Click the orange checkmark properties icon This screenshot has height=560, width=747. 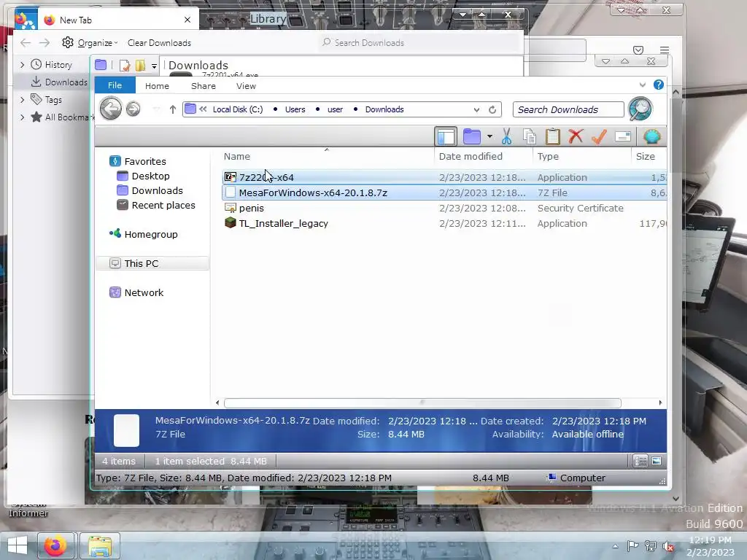click(x=599, y=137)
